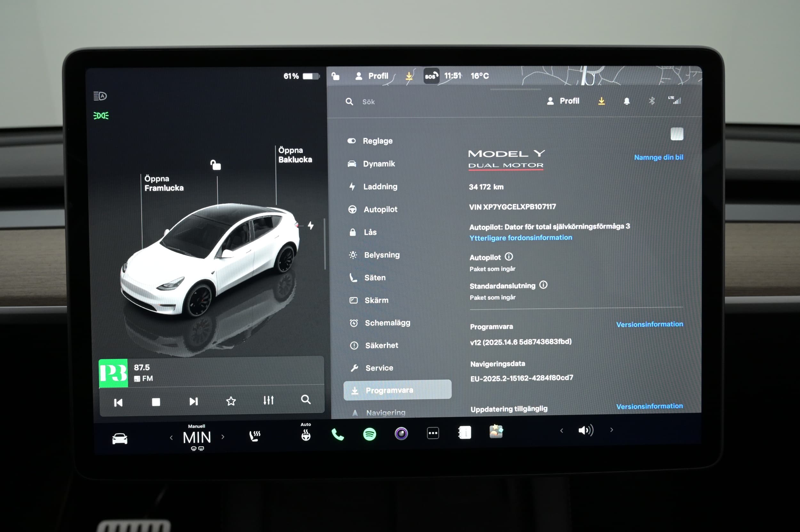Click the Namnge din bil link
This screenshot has height=532, width=800.
(x=659, y=157)
